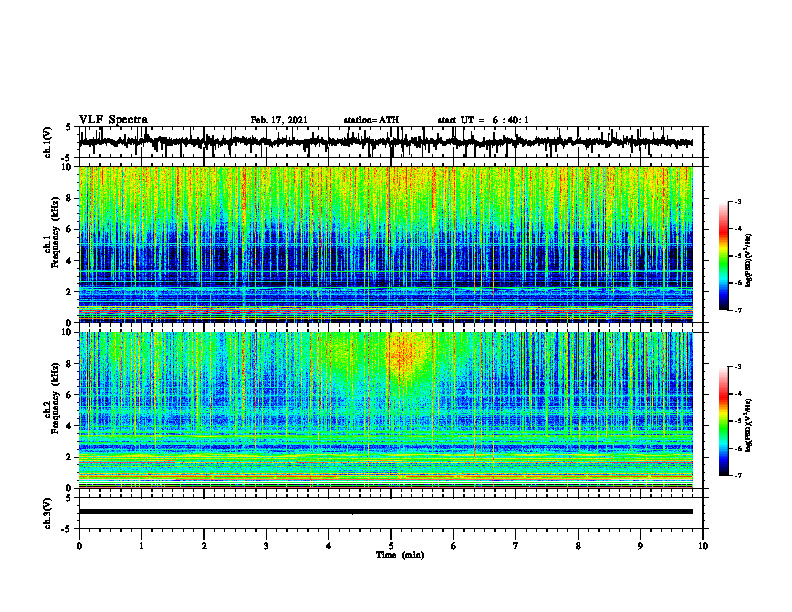
Task: Click the "station=ATH" header label
Action: 371,120
